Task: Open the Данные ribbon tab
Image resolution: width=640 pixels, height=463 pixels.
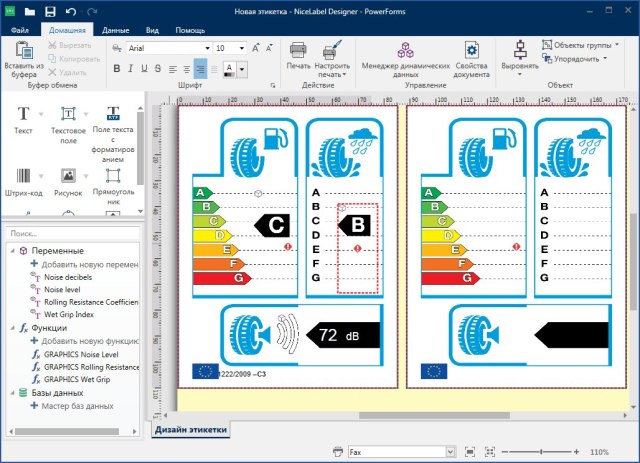Action: pos(115,30)
